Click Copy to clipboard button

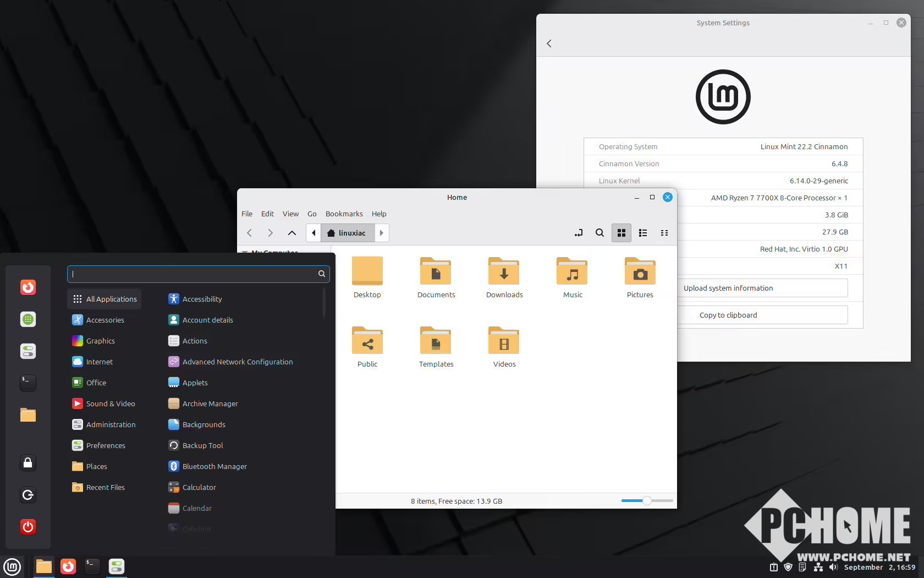point(762,315)
